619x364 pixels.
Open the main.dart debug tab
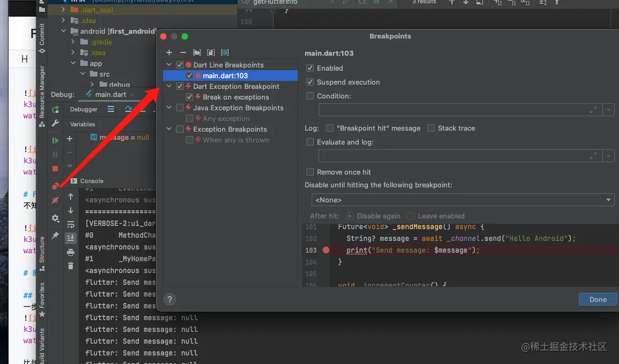pos(110,95)
